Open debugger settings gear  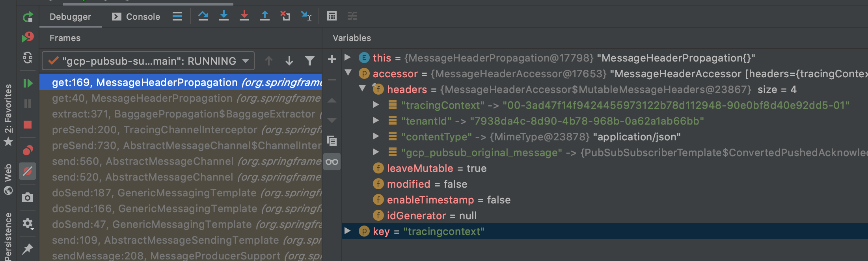pos(28,224)
